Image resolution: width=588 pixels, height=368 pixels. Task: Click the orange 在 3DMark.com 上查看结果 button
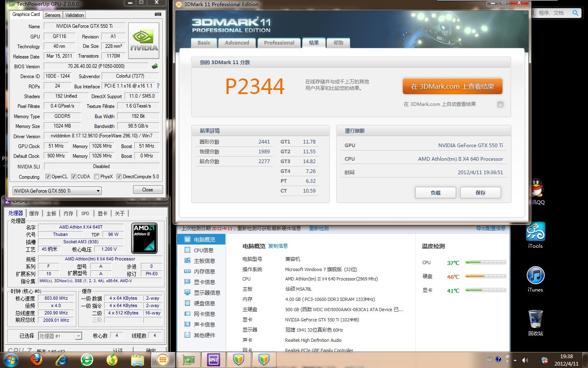pyautogui.click(x=452, y=87)
